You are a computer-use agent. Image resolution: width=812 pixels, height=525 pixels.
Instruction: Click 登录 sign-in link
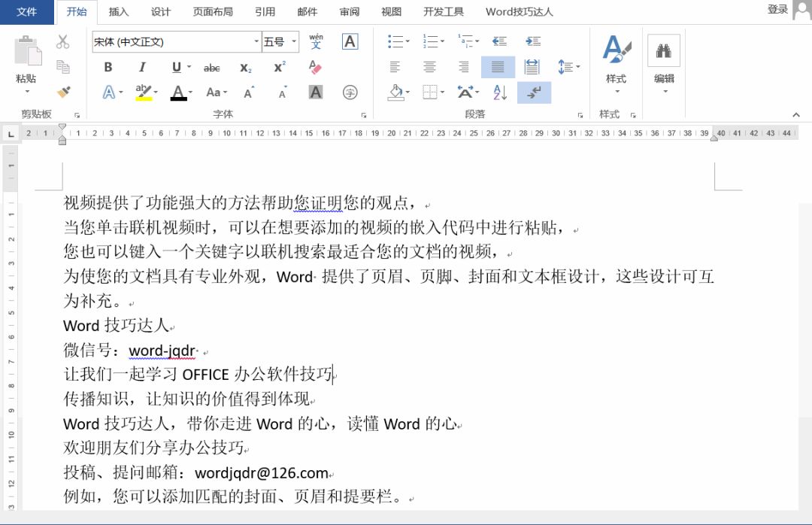[778, 9]
